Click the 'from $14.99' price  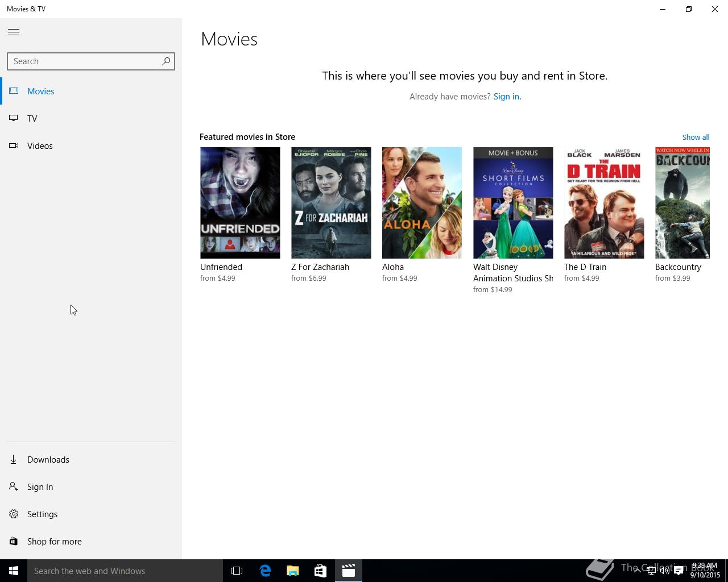493,290
